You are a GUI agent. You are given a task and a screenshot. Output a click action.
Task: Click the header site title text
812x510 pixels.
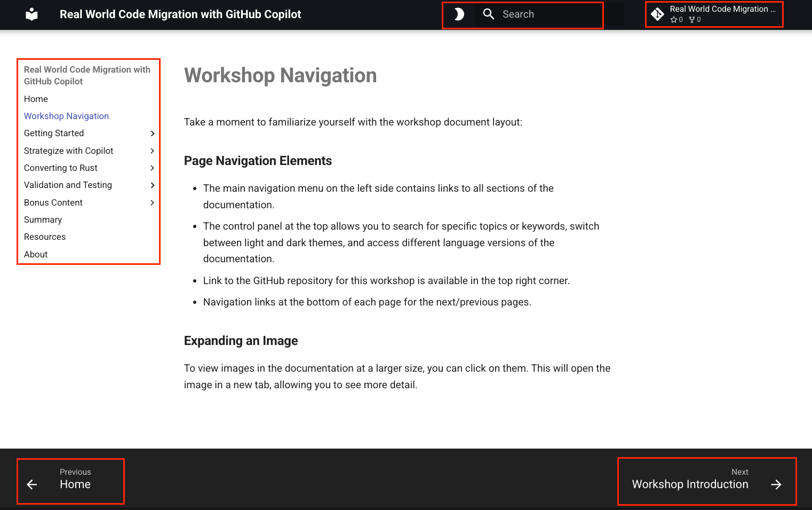[180, 14]
